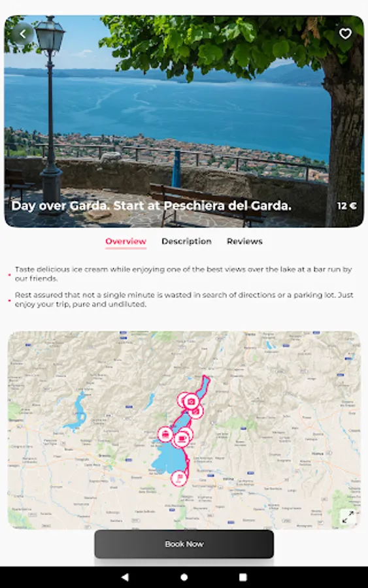Tap the Android back navigation triangle

coord(125,577)
